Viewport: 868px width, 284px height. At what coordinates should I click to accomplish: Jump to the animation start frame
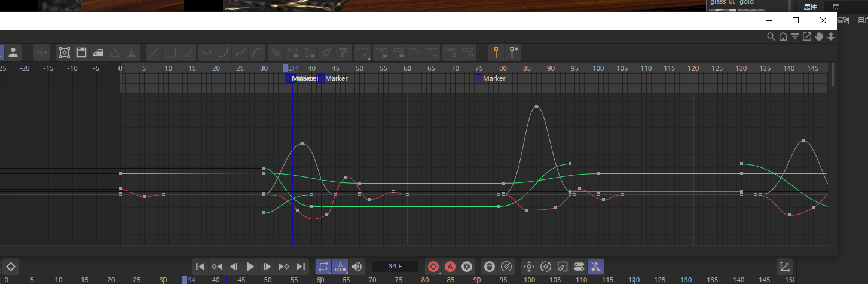200,267
